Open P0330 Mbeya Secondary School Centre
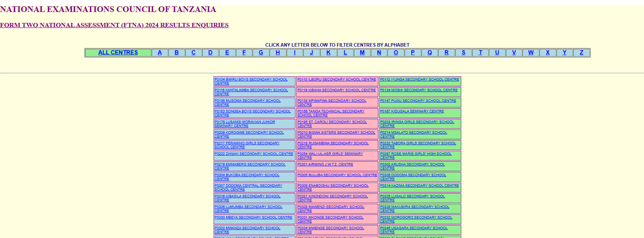The width and height of the screenshot is (644, 238). point(253,217)
